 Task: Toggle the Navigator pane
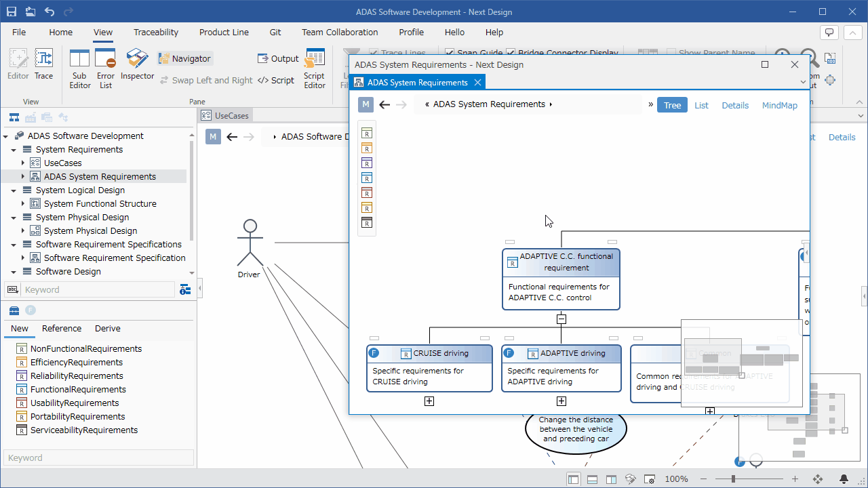tap(185, 59)
